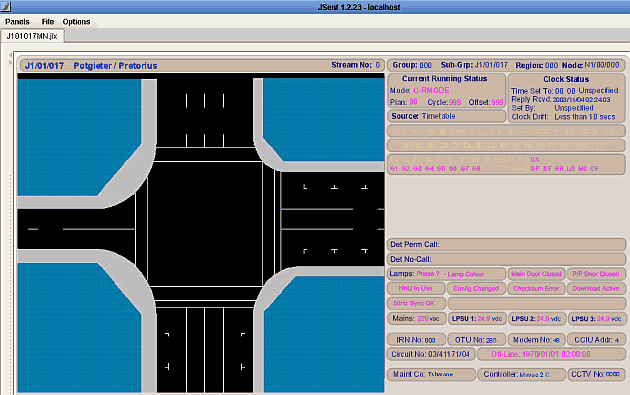Open the Panels menu

[17, 22]
